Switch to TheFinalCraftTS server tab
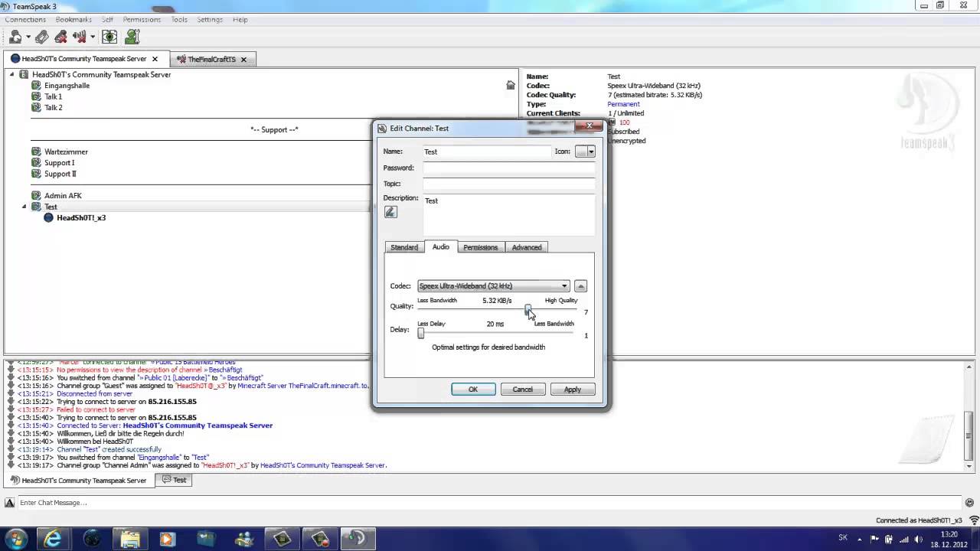Viewport: 980px width, 551px height. pos(211,59)
